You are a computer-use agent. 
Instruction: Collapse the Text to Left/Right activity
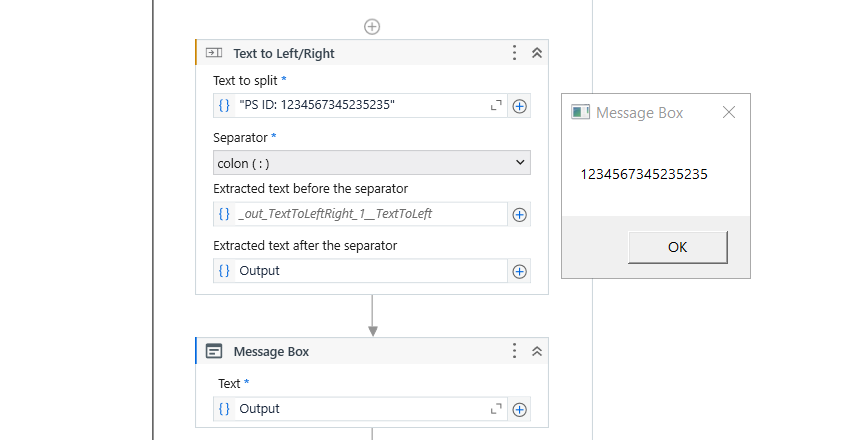(x=537, y=53)
